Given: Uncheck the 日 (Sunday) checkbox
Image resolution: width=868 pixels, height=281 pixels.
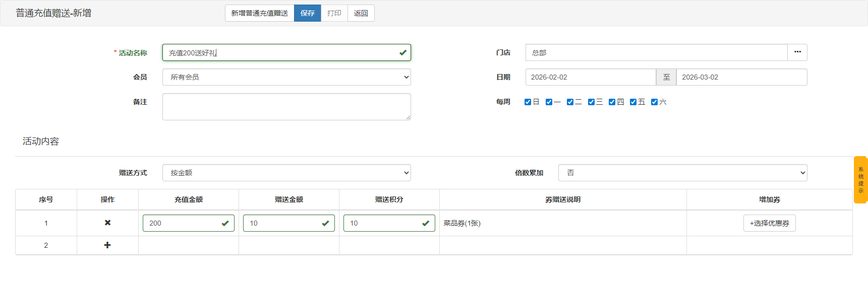Looking at the screenshot, I should (528, 102).
